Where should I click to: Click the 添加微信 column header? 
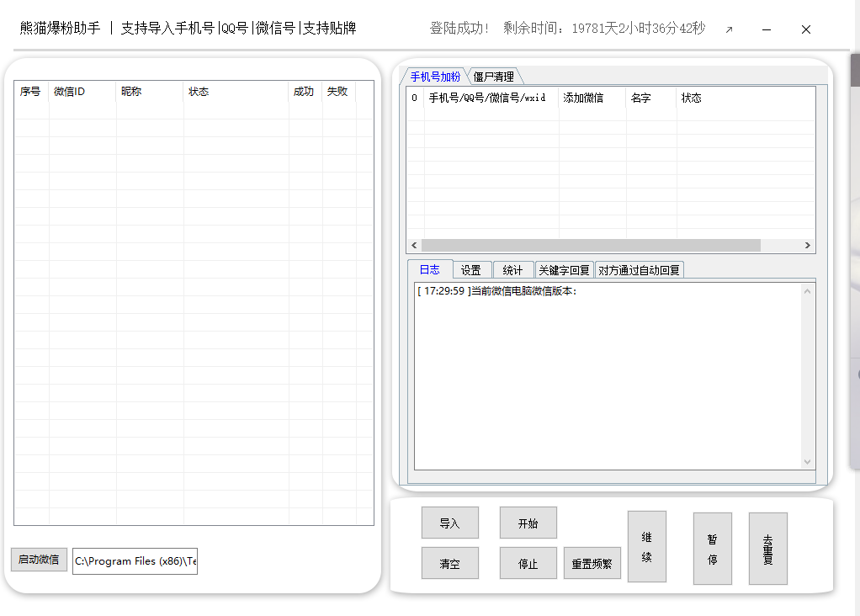tap(592, 98)
